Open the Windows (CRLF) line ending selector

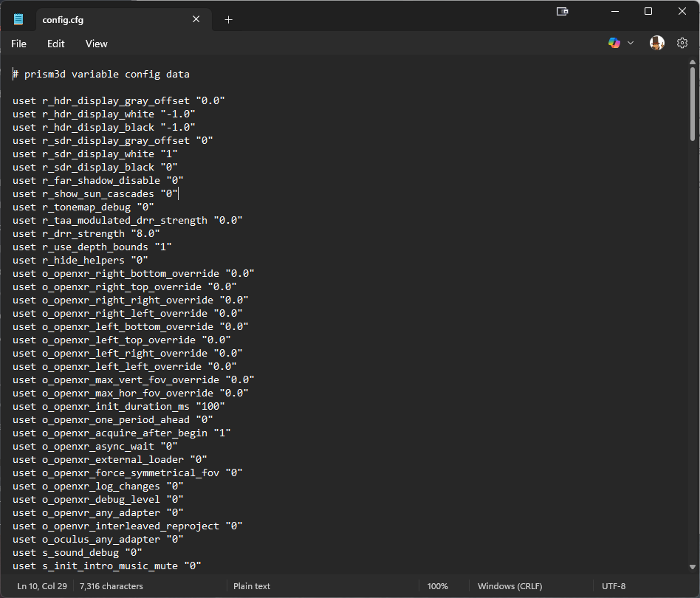(x=509, y=586)
